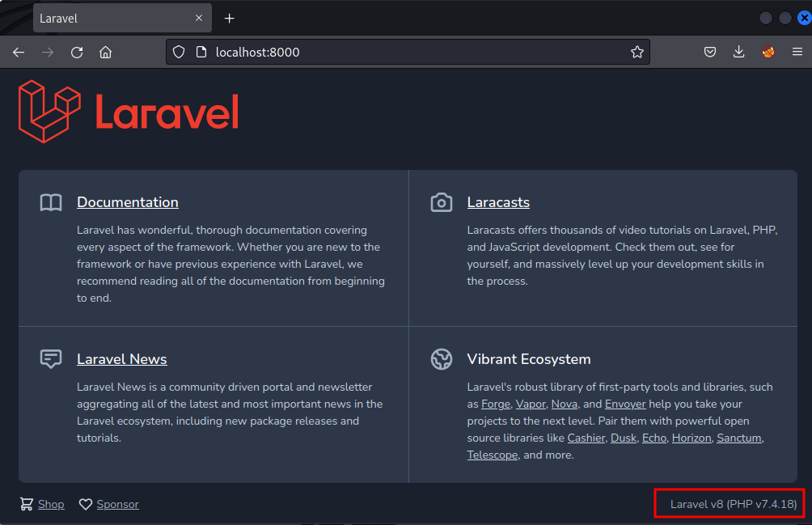Open the Firefox hamburger menu
The height and width of the screenshot is (525, 812).
coord(797,52)
